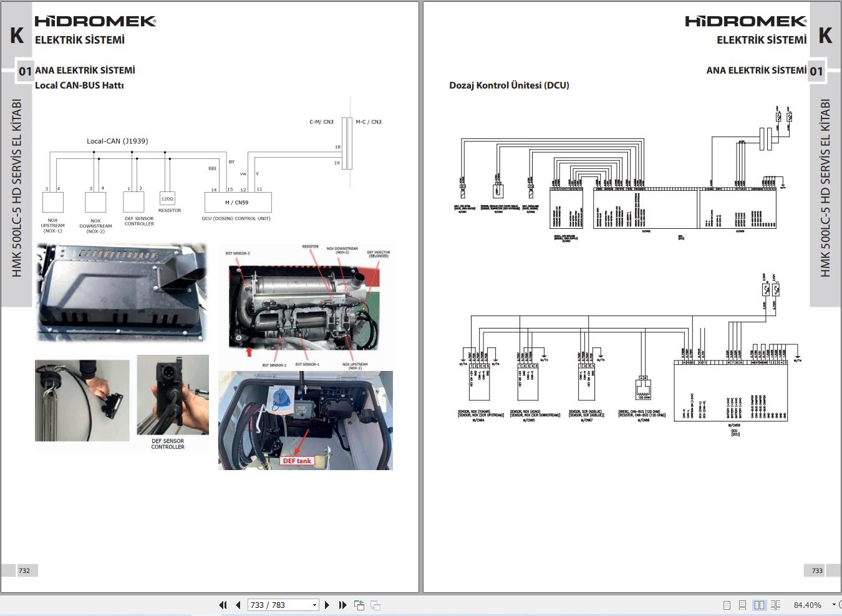
Task: Click the HIDROMEK logo on right page
Action: click(746, 21)
